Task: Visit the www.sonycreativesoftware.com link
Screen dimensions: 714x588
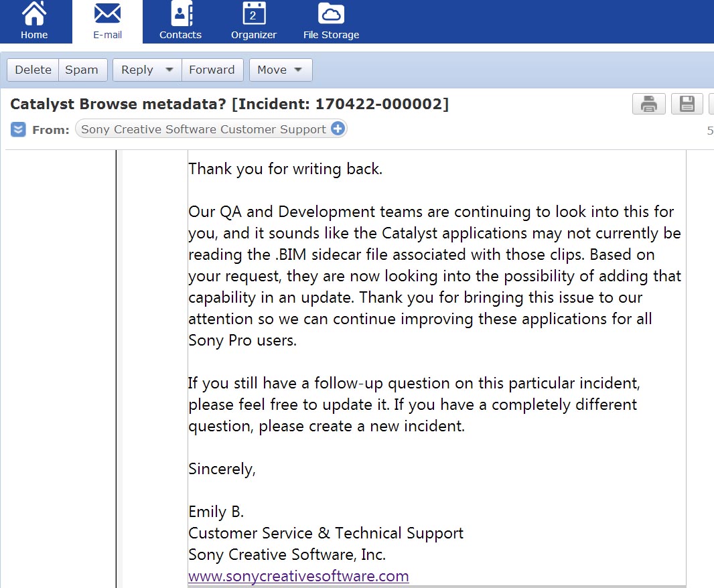Action: pos(299,576)
